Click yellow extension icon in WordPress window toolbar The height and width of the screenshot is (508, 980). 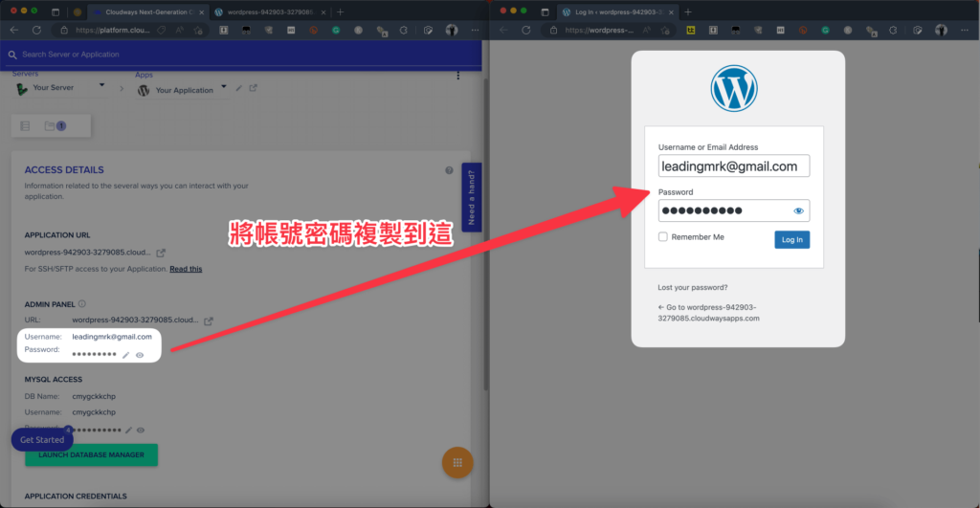point(691,30)
